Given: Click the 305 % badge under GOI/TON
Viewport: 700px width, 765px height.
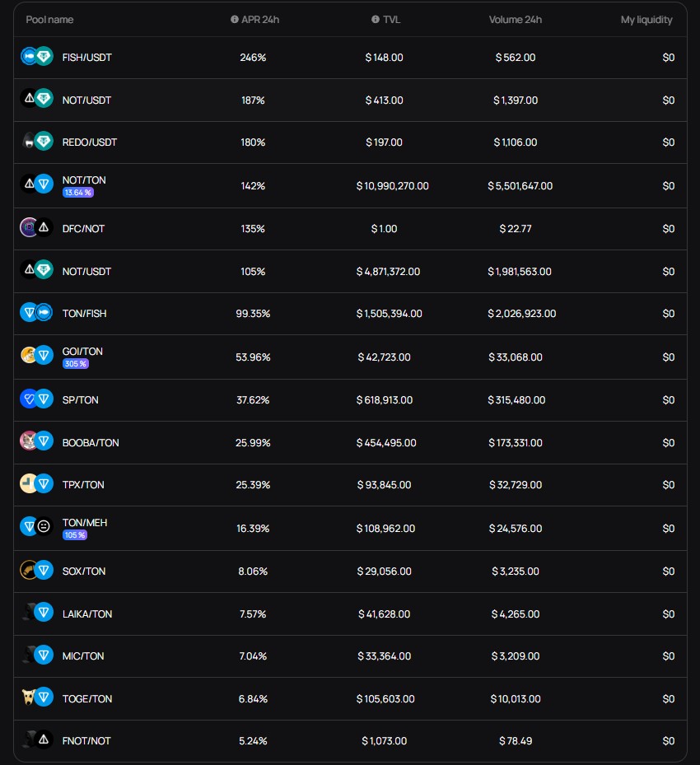Looking at the screenshot, I should 75,364.
